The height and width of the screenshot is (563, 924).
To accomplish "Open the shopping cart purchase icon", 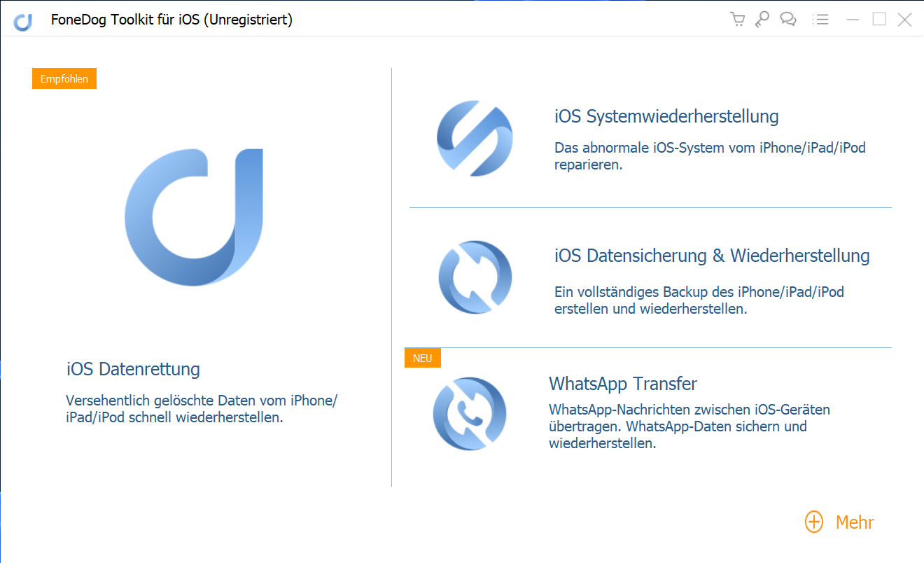I will [x=737, y=20].
